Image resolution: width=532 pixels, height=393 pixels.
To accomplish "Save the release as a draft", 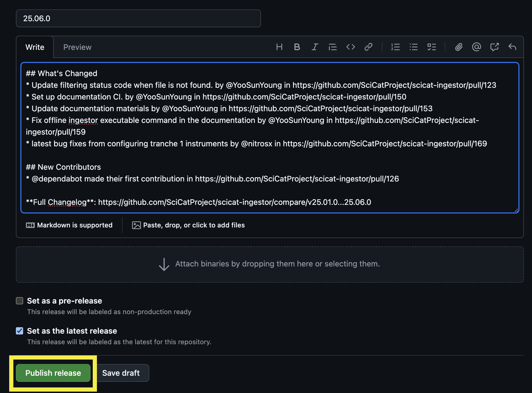I will click(x=121, y=373).
